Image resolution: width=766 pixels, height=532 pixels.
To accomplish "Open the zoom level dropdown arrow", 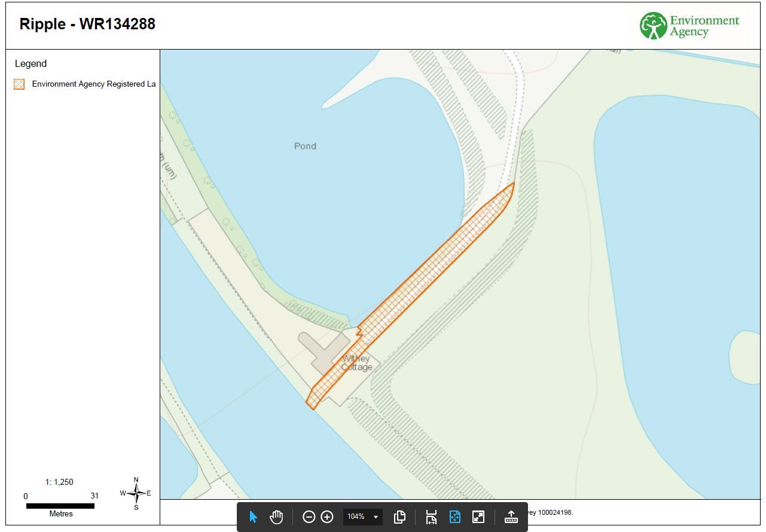I will [x=376, y=517].
